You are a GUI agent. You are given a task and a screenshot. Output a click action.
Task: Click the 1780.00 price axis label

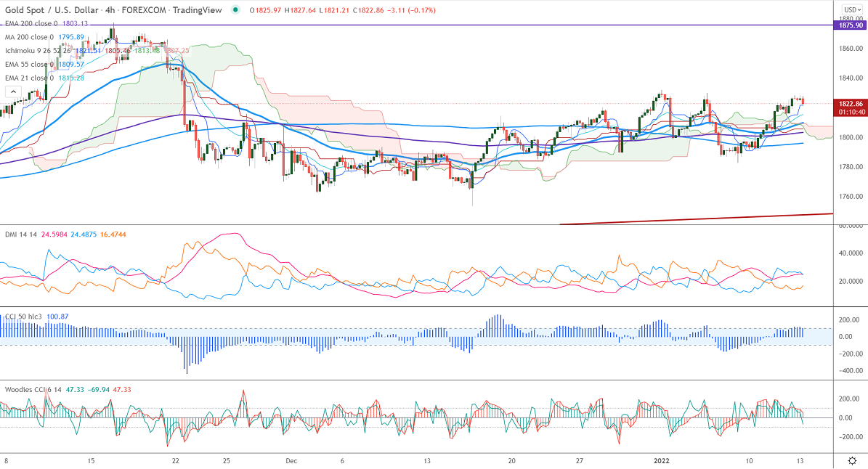(851, 166)
